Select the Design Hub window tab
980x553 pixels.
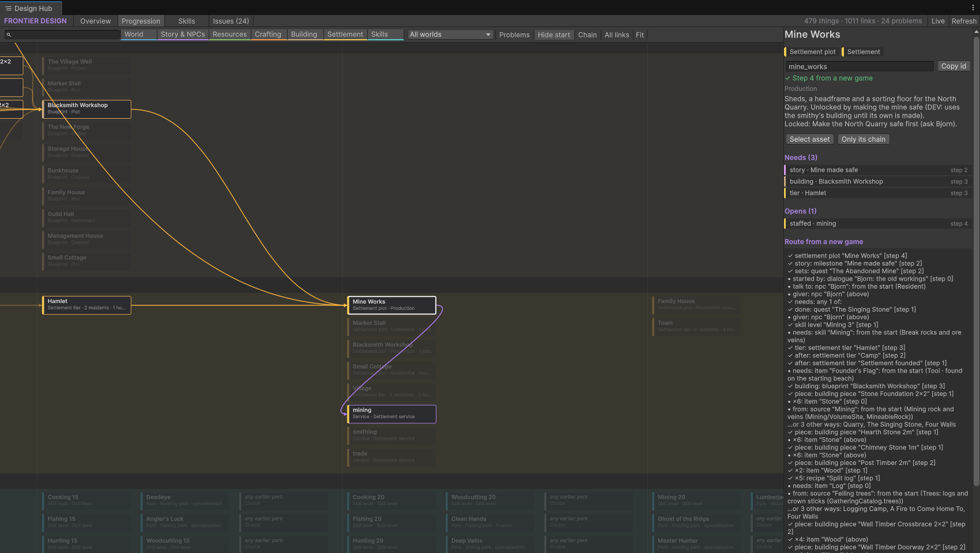tap(30, 8)
